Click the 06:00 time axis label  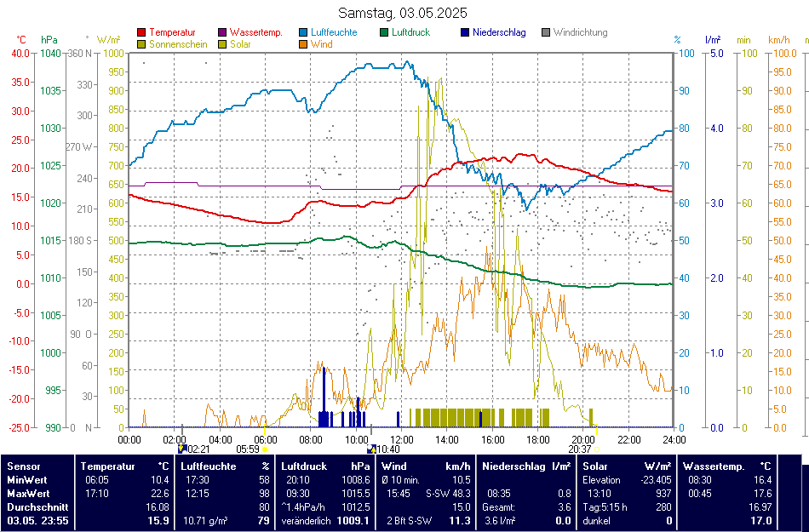pyautogui.click(x=265, y=440)
